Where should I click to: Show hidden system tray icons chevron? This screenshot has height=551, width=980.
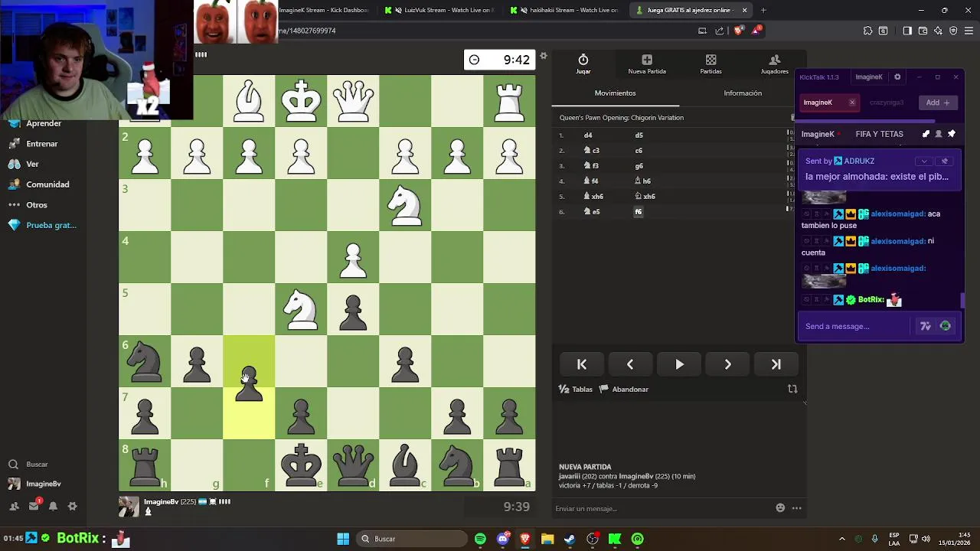pos(841,539)
